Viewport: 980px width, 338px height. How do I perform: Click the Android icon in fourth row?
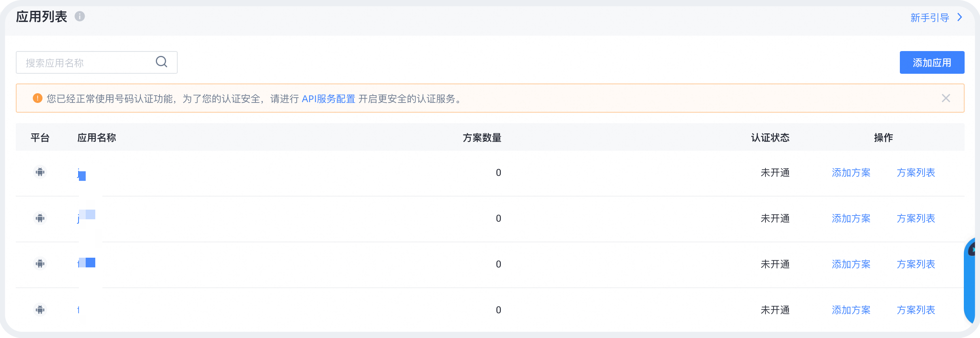[x=40, y=310]
